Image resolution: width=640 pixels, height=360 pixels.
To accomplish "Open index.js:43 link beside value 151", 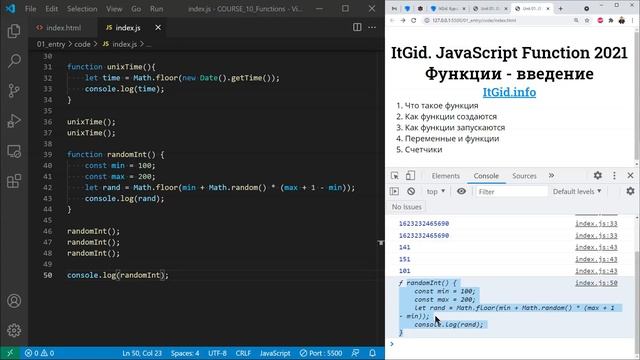I will (x=596, y=259).
